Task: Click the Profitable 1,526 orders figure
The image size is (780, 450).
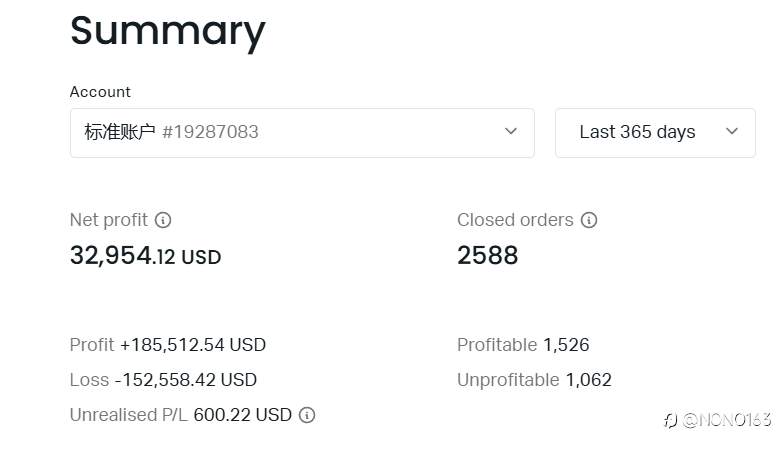Action: (x=566, y=345)
